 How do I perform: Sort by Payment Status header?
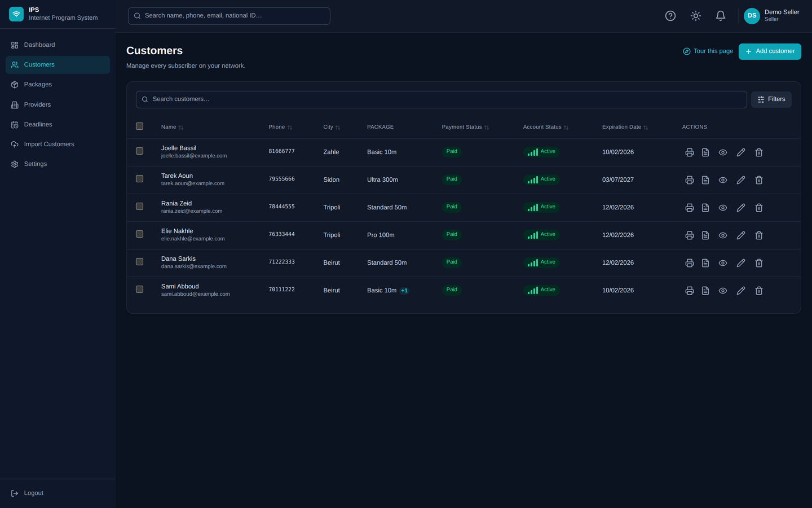[x=465, y=127]
